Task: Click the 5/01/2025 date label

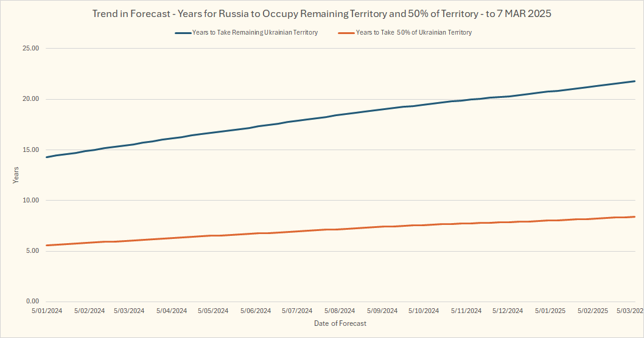Action: point(550,311)
